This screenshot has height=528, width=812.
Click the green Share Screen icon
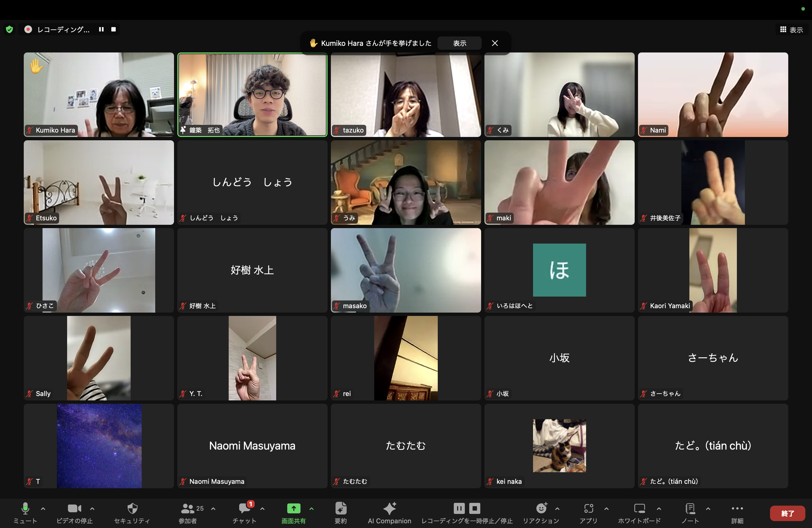pos(293,509)
